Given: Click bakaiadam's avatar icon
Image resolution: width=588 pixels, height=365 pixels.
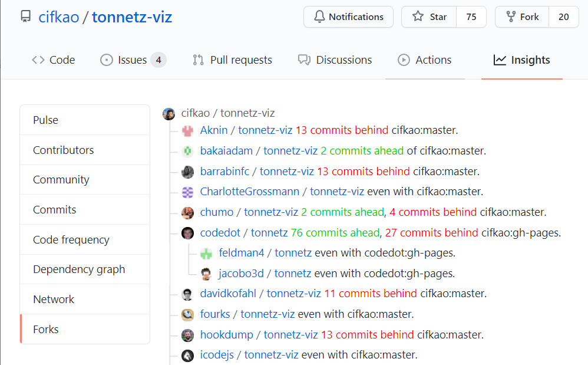Looking at the screenshot, I should pyautogui.click(x=187, y=151).
